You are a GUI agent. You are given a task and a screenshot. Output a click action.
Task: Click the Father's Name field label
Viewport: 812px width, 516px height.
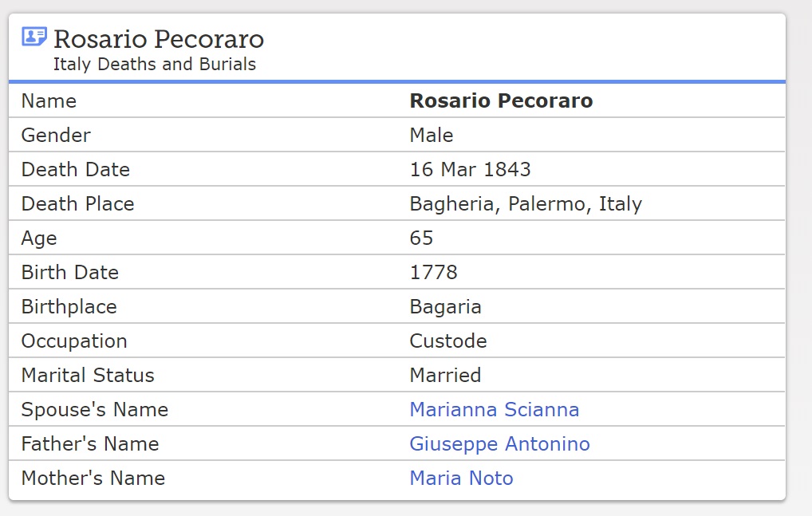tap(90, 443)
